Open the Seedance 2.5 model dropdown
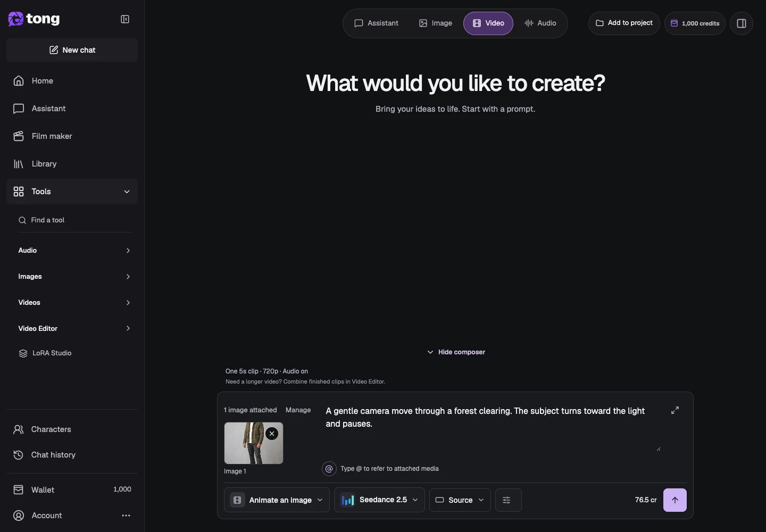This screenshot has width=766, height=532. (x=379, y=500)
